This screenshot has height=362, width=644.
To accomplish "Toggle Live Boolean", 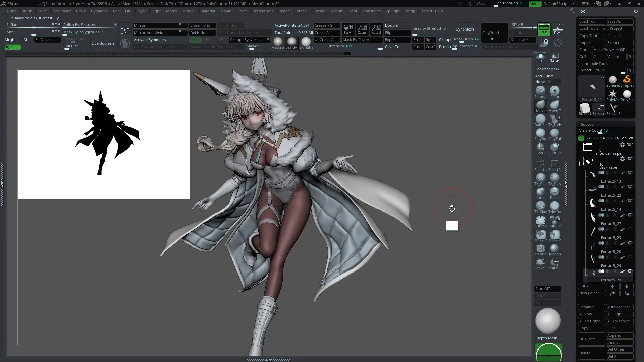I will click(103, 43).
